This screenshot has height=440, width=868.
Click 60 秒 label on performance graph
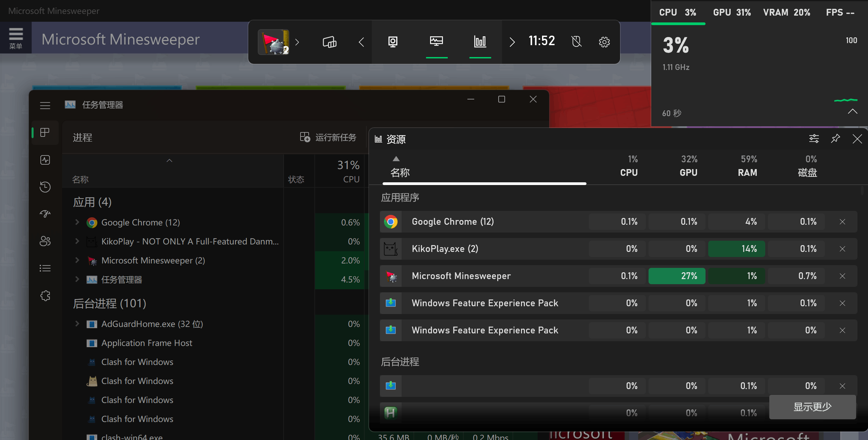672,113
